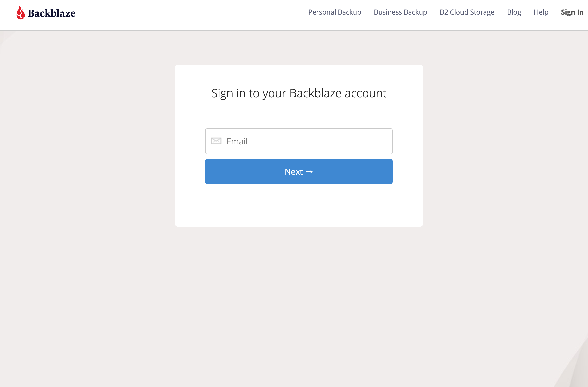Select Sign In in the top navigation
This screenshot has height=387, width=588.
click(572, 12)
